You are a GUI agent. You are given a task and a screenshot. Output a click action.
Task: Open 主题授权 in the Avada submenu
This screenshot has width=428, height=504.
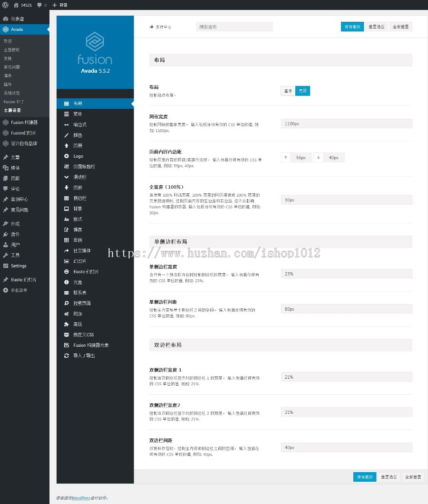point(11,50)
